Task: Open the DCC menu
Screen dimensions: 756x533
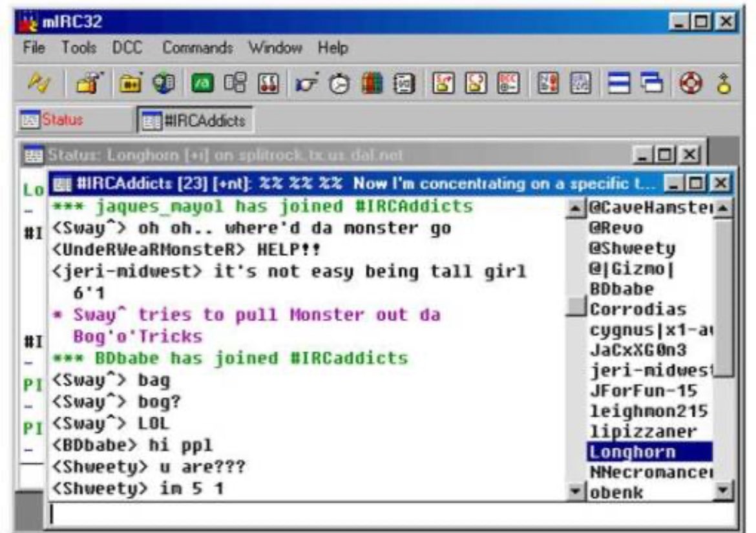Action: click(127, 48)
